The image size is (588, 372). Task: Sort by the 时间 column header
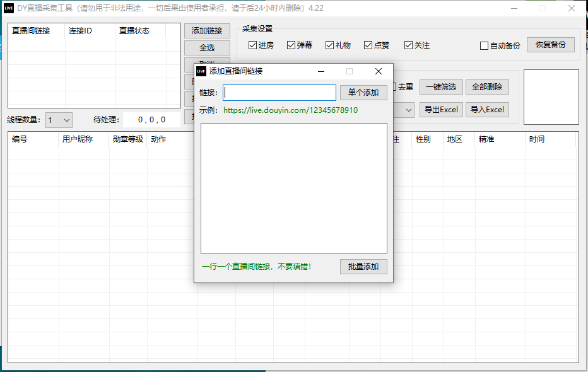537,139
